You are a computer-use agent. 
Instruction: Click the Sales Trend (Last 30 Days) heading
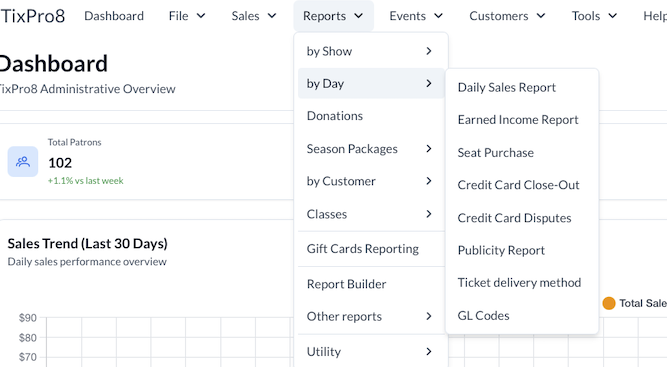pyautogui.click(x=88, y=244)
